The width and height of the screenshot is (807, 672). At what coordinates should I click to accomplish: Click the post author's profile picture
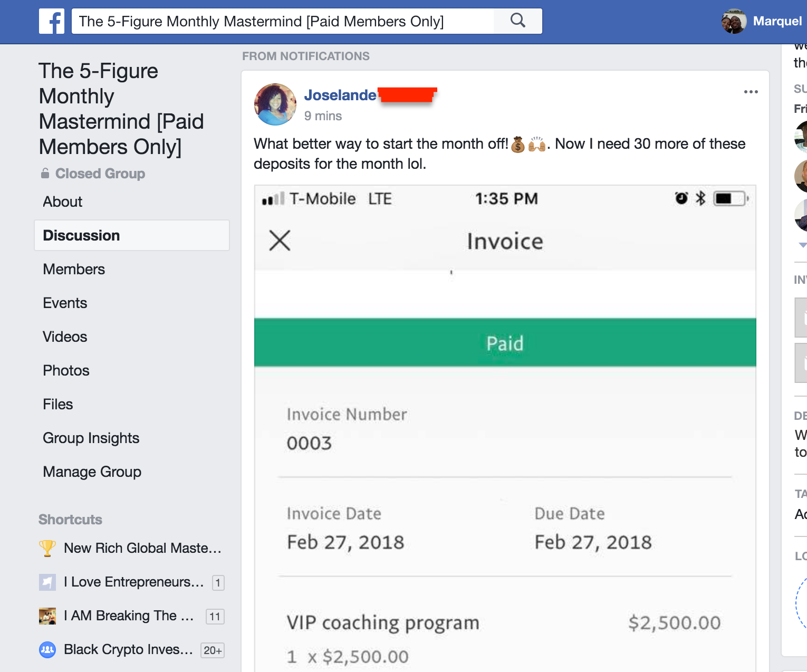pyautogui.click(x=275, y=104)
